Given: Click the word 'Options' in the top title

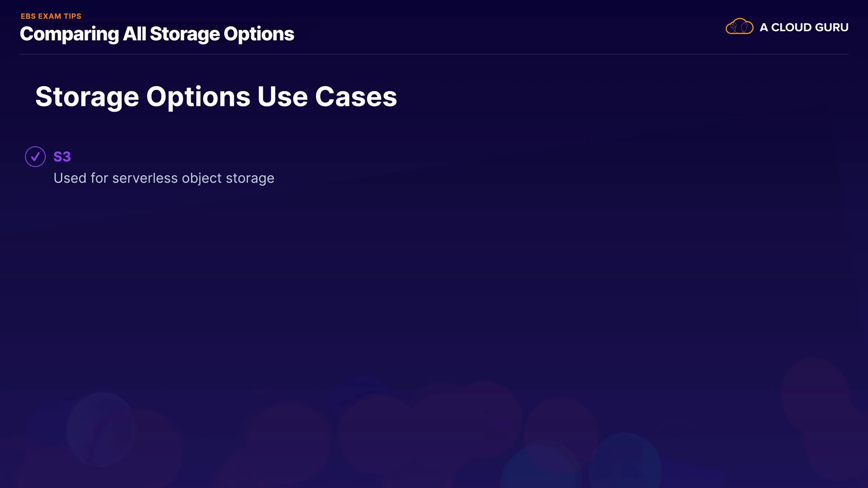Looking at the screenshot, I should pos(259,34).
